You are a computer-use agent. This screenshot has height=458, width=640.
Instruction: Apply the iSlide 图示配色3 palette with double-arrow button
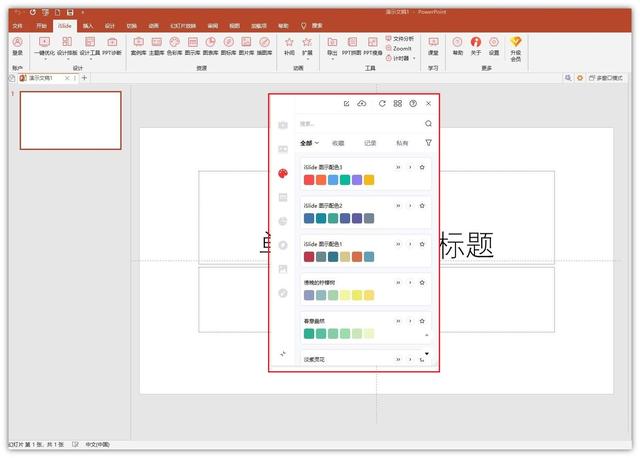click(x=398, y=167)
